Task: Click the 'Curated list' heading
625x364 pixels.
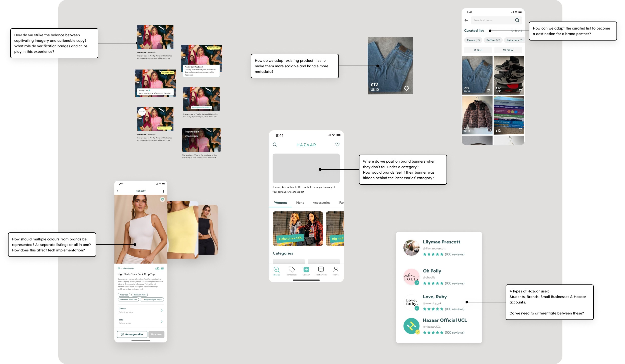Action: pyautogui.click(x=474, y=31)
